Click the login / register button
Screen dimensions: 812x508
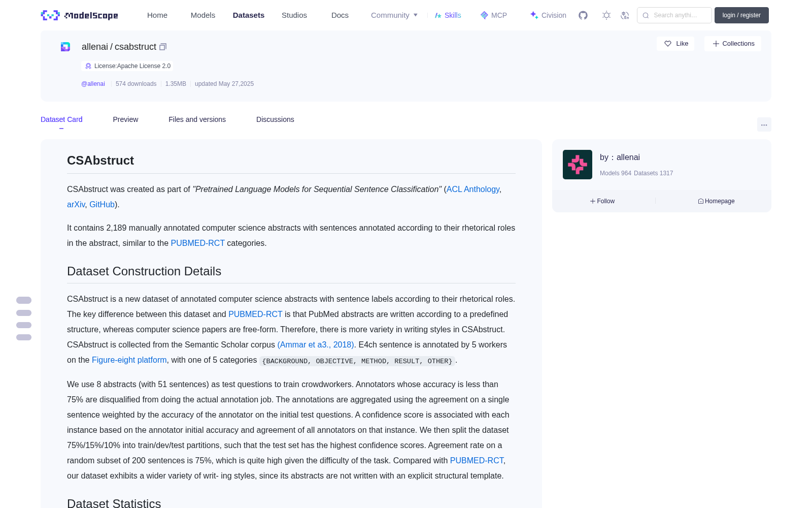[x=741, y=15]
